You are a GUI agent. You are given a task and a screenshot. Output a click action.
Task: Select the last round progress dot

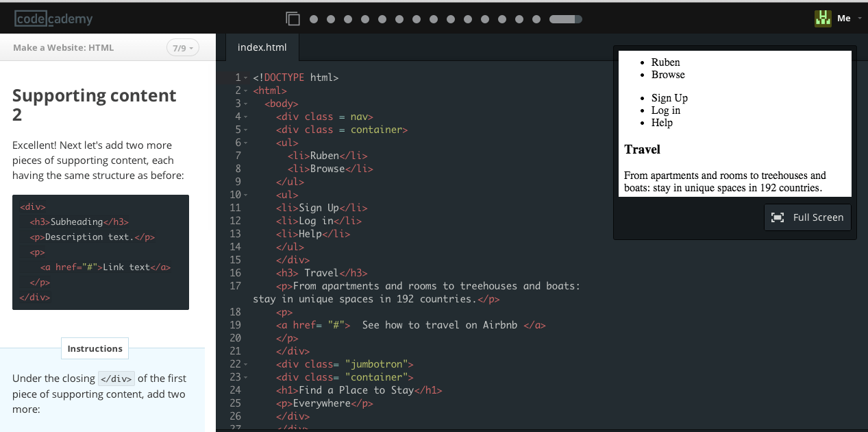tap(536, 19)
